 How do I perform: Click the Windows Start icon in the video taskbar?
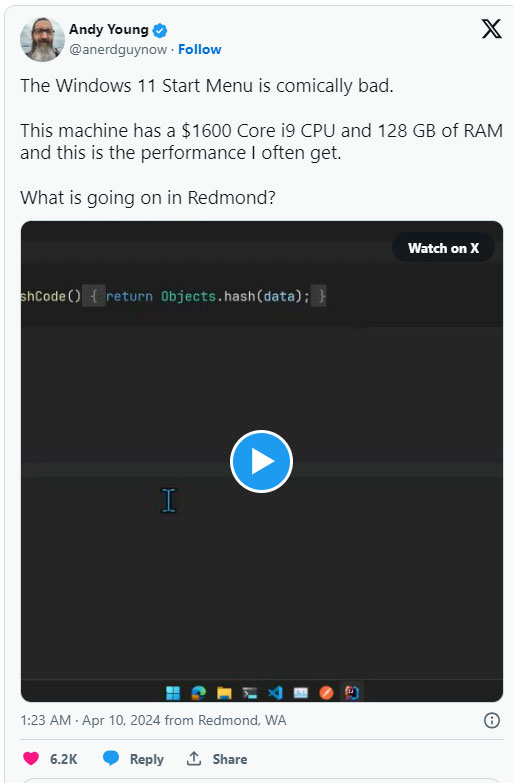coord(173,693)
